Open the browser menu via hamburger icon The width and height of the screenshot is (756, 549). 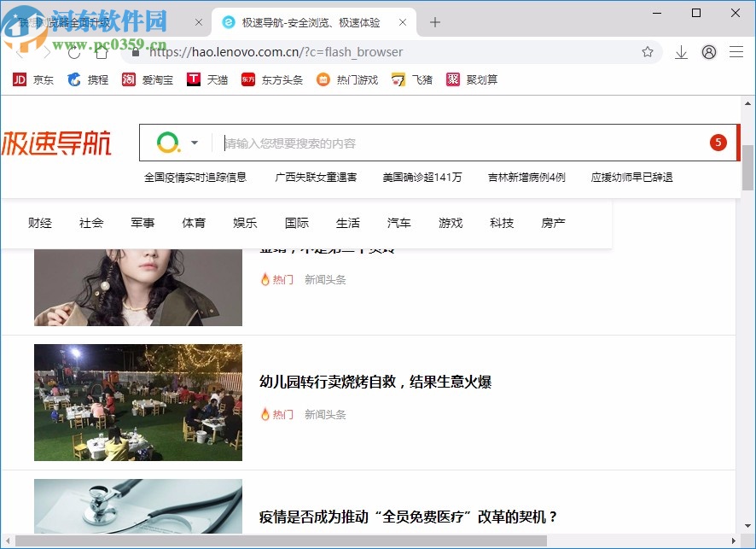pyautogui.click(x=736, y=52)
